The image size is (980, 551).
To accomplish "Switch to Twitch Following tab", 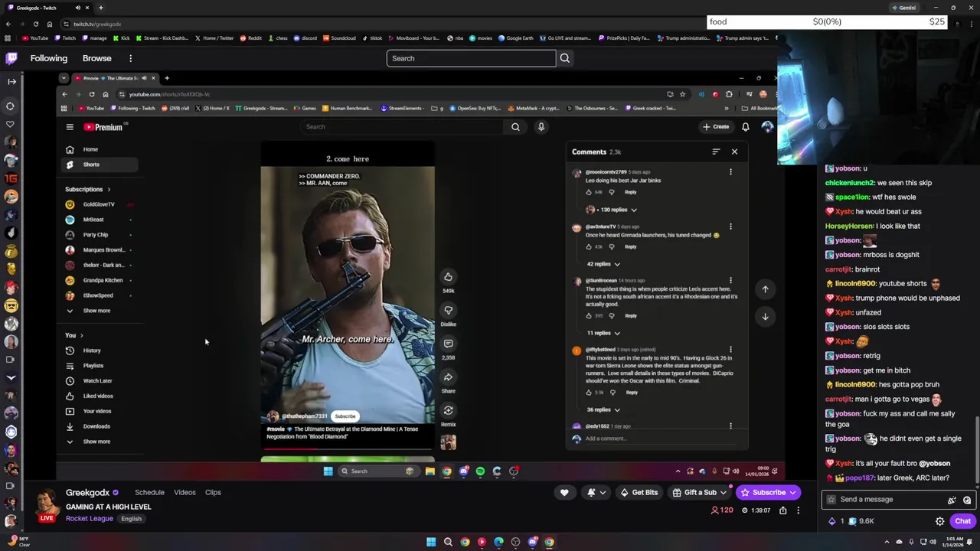I will (x=48, y=58).
